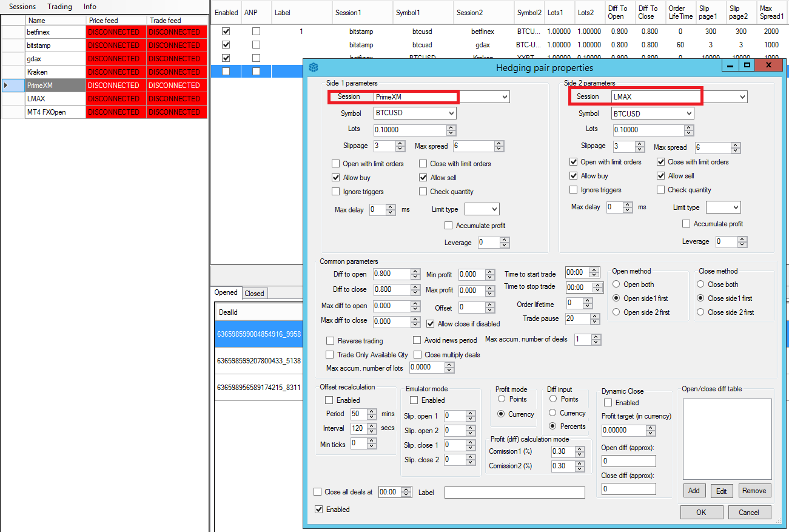Image resolution: width=789 pixels, height=532 pixels.
Task: Click Order lifetime spinner arrows
Action: coord(588,303)
